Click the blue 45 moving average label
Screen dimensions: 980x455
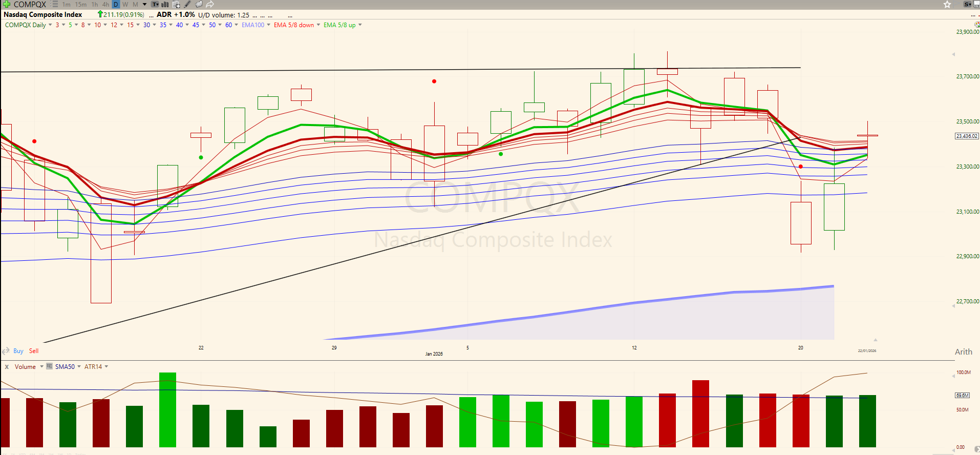coord(196,25)
